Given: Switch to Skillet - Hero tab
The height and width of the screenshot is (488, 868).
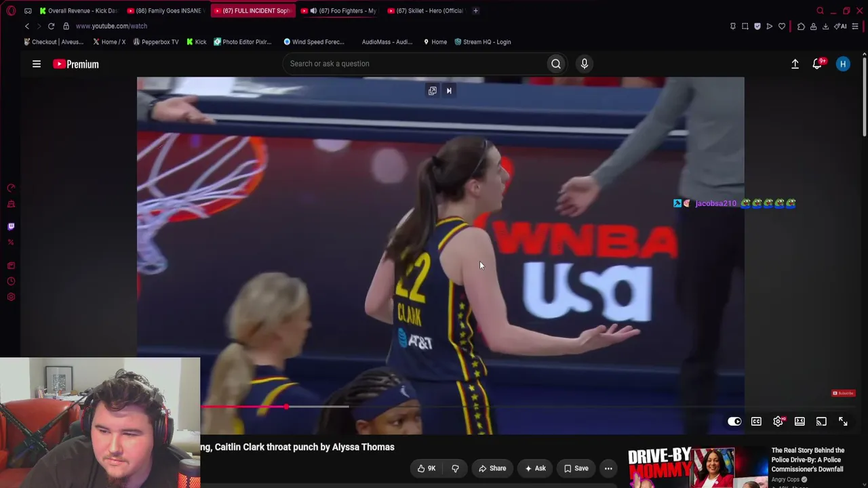Looking at the screenshot, I should (x=425, y=11).
